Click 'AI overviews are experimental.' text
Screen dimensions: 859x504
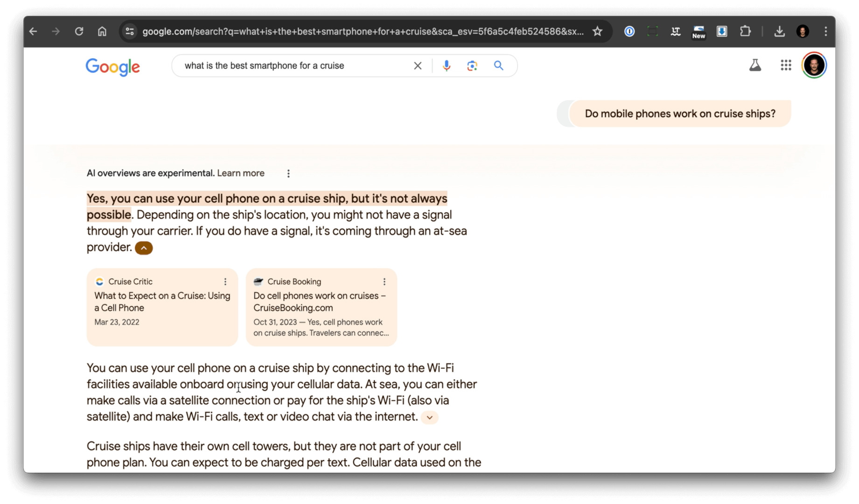point(151,173)
